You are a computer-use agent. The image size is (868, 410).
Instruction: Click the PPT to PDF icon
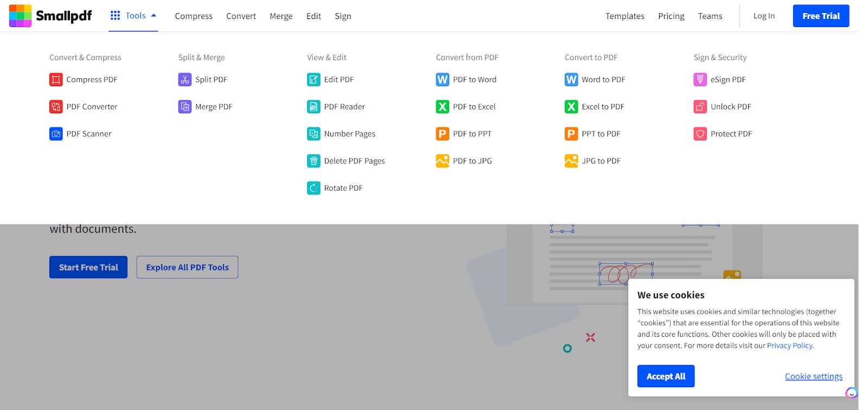(x=571, y=134)
